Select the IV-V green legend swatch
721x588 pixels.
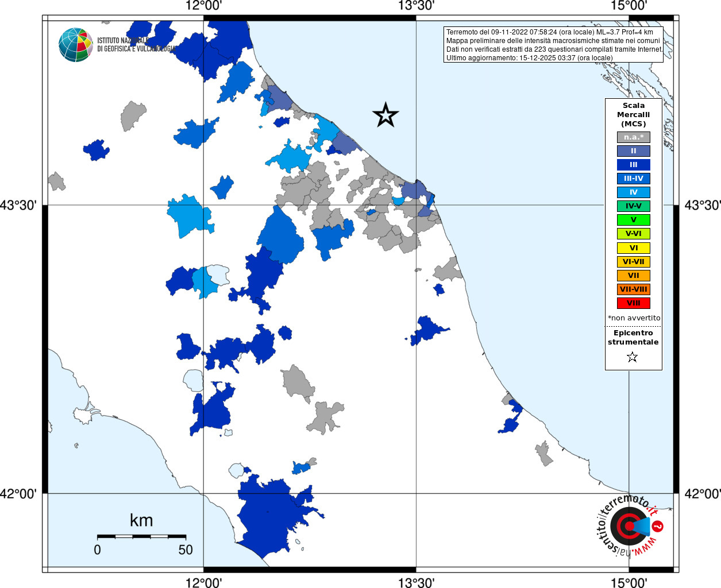[634, 206]
